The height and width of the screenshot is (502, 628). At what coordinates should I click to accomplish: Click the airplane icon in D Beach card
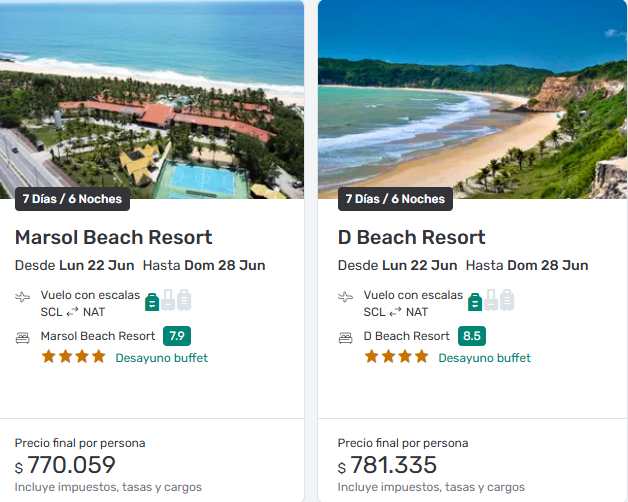[346, 297]
